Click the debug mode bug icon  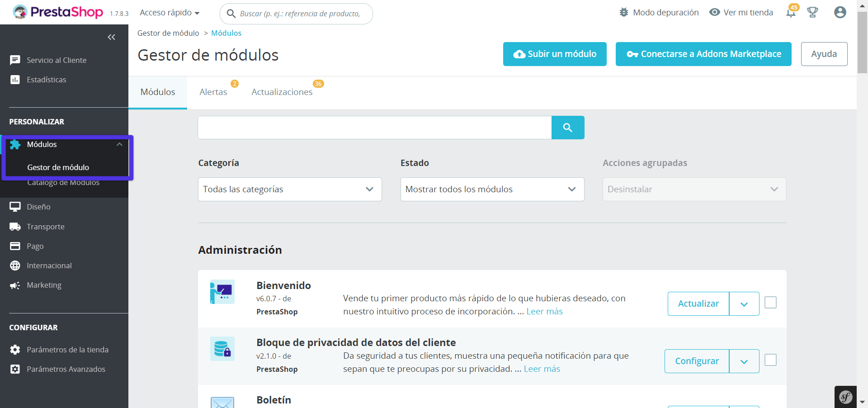(624, 12)
